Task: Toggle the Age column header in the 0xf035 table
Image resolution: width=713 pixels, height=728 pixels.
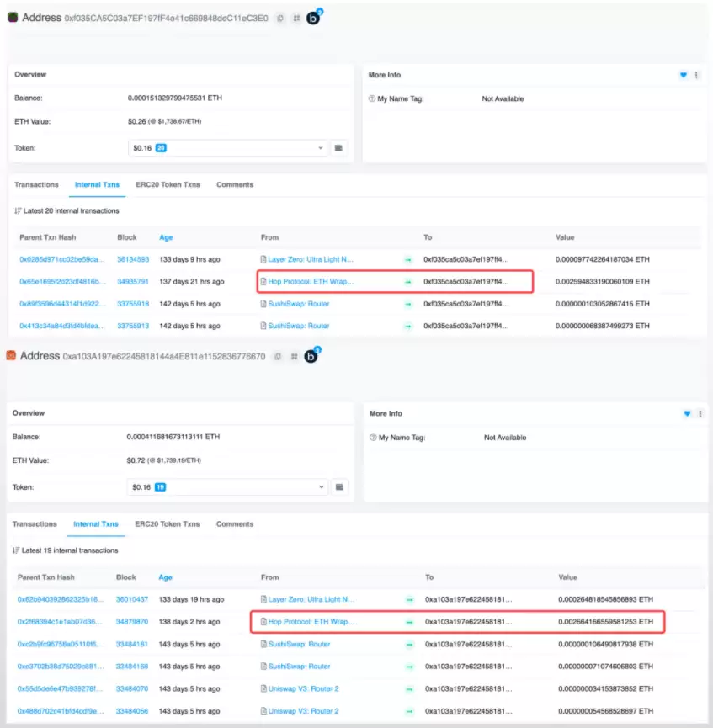Action: [166, 237]
